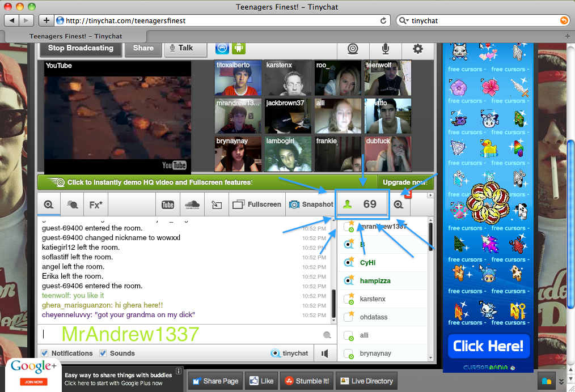Click the browser address bar URL
This screenshot has width=575, height=392.
pos(126,21)
